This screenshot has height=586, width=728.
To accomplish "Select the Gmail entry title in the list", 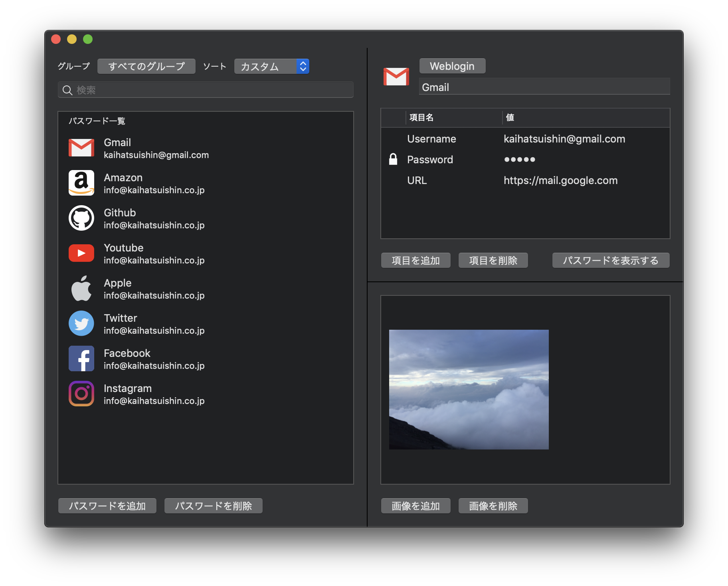I will (117, 143).
